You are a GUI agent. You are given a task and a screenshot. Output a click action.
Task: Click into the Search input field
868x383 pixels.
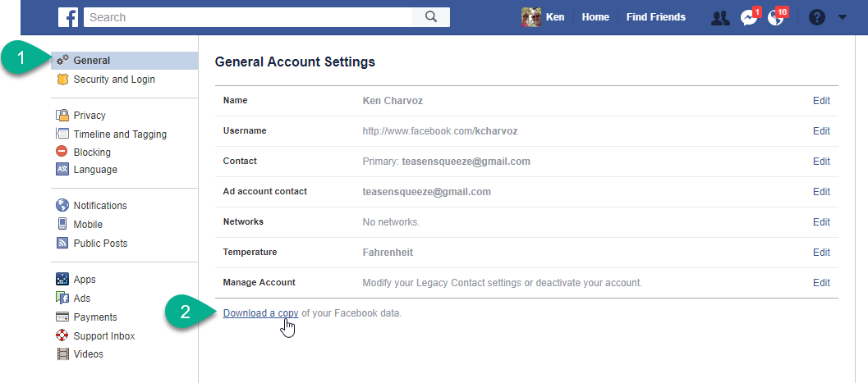[x=248, y=17]
